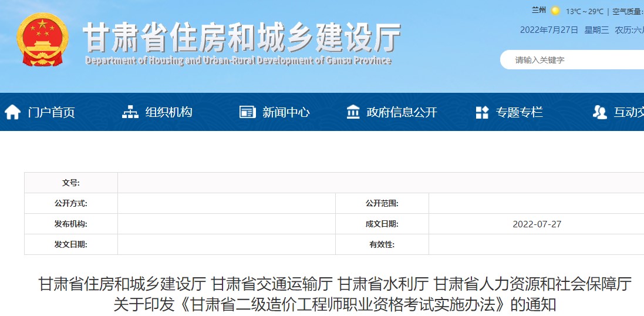Click the people icon for 互动交流
Image resolution: width=644 pixels, height=316 pixels.
pyautogui.click(x=599, y=112)
